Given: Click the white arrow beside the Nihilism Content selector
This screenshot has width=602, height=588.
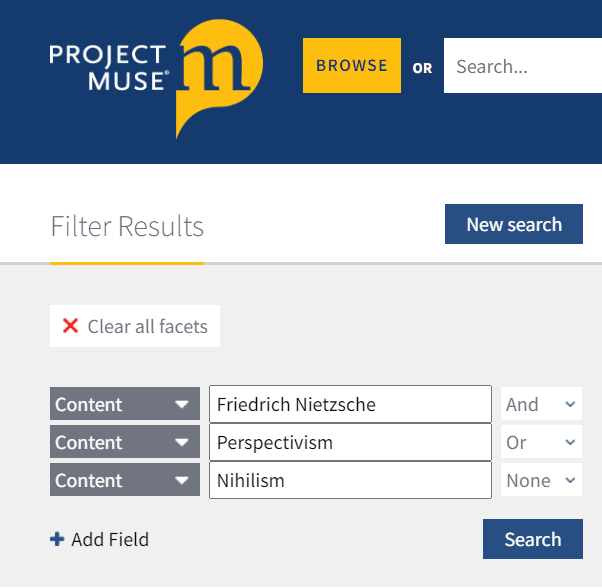Looking at the screenshot, I should click(x=181, y=480).
